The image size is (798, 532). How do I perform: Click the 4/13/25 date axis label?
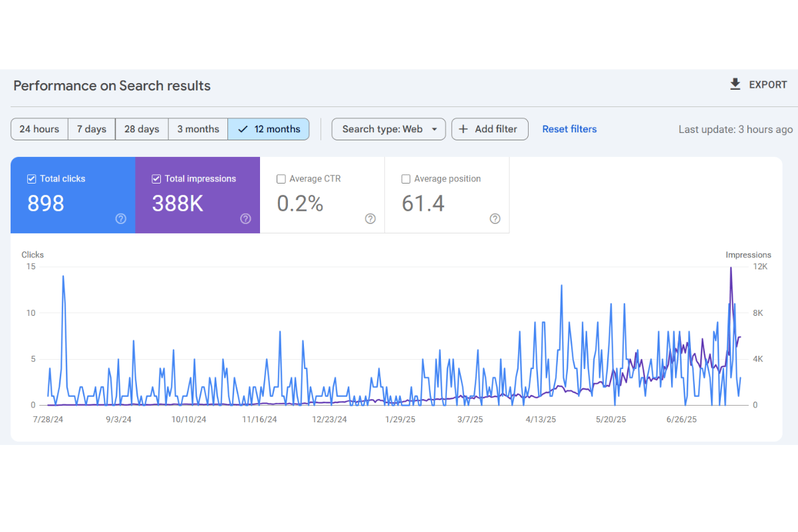(x=541, y=420)
